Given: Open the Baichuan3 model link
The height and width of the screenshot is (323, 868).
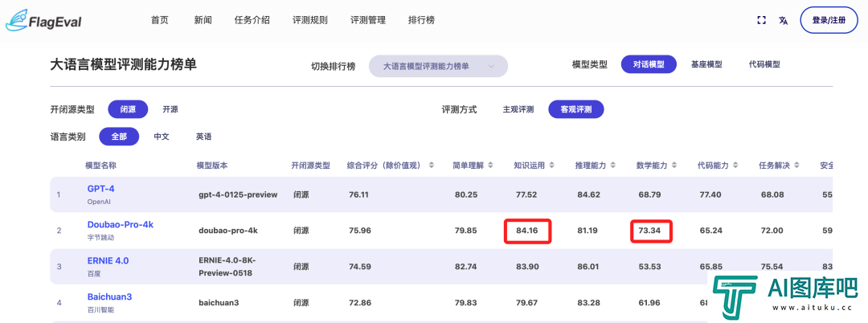Looking at the screenshot, I should pyautogui.click(x=109, y=296).
